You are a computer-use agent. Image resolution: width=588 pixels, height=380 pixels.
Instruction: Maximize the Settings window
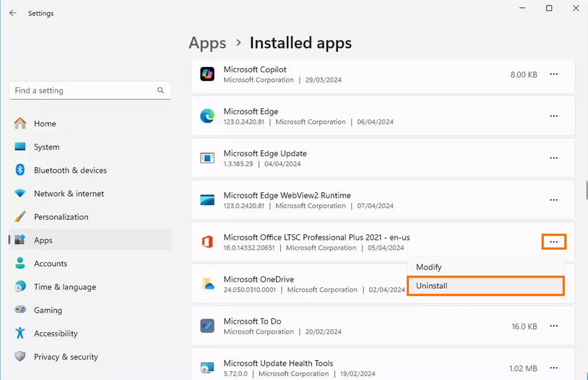[x=549, y=8]
